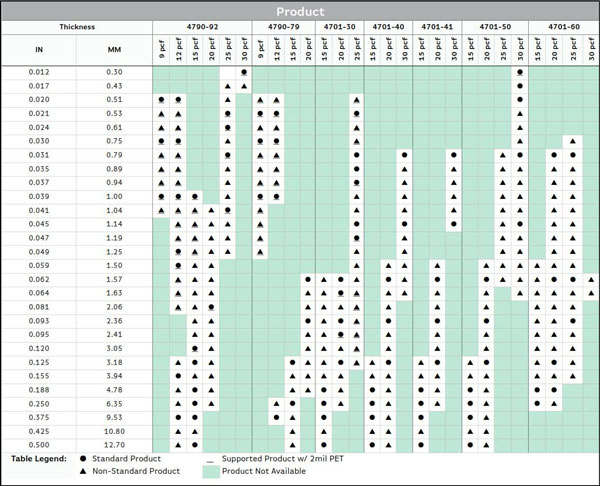Click the 0.012 inch thickness value
The width and height of the screenshot is (600, 486).
[39, 72]
